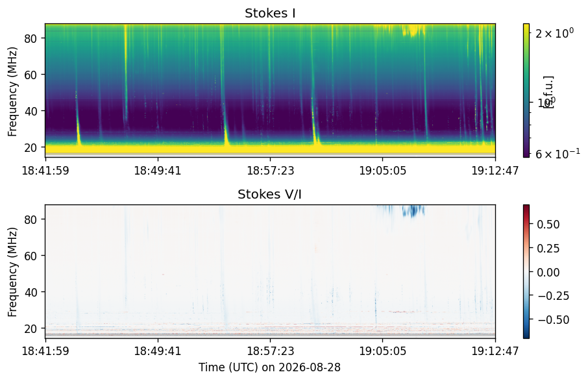Click the Stokes I plot title
Viewport: 588px width, 381px height.
[270, 13]
